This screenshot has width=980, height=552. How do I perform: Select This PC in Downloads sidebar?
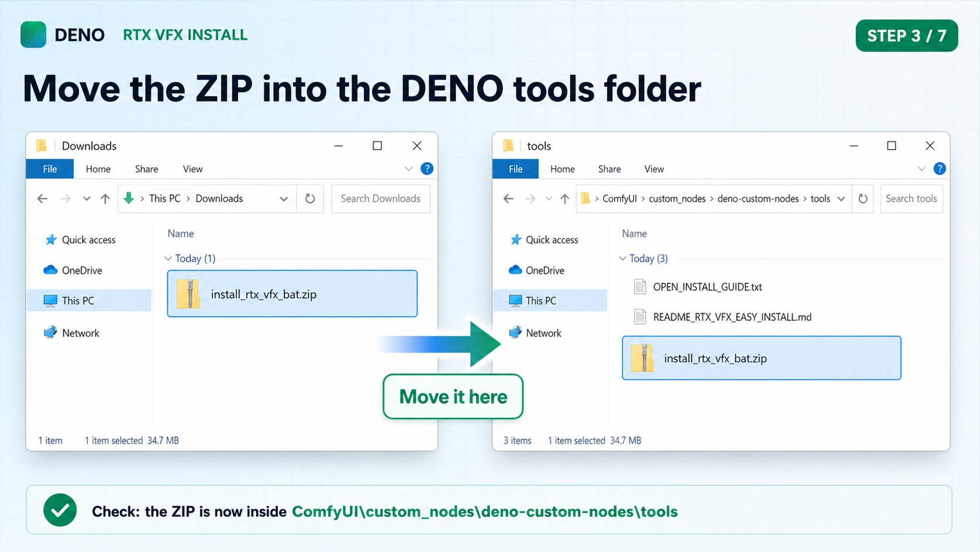pyautogui.click(x=89, y=300)
